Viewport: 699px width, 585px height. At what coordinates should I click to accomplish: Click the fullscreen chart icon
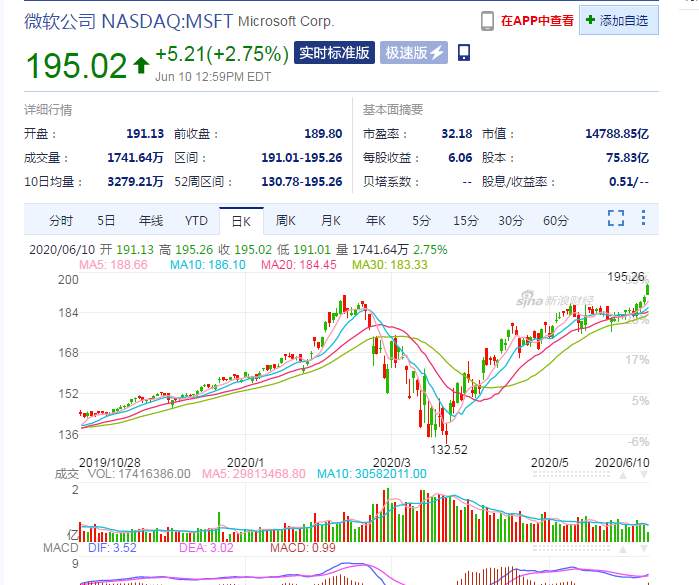coord(616,218)
